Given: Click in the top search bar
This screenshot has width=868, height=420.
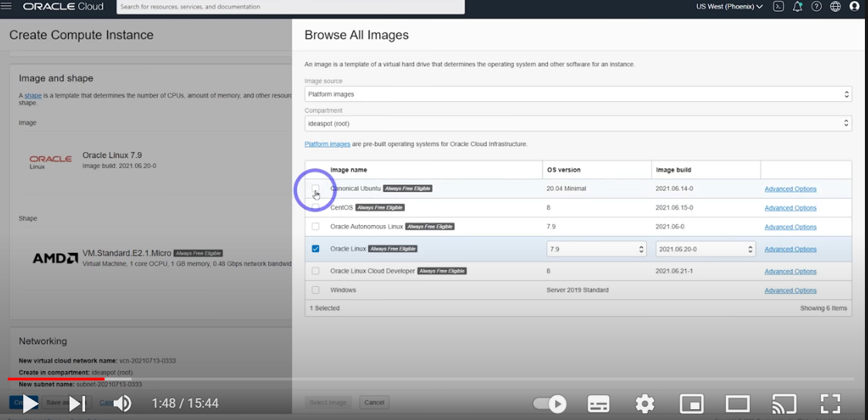Looking at the screenshot, I should pyautogui.click(x=291, y=7).
